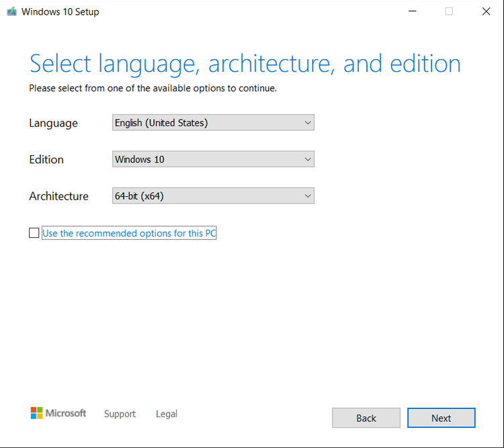This screenshot has height=448, width=504.
Task: Click the Back button
Action: point(366,418)
